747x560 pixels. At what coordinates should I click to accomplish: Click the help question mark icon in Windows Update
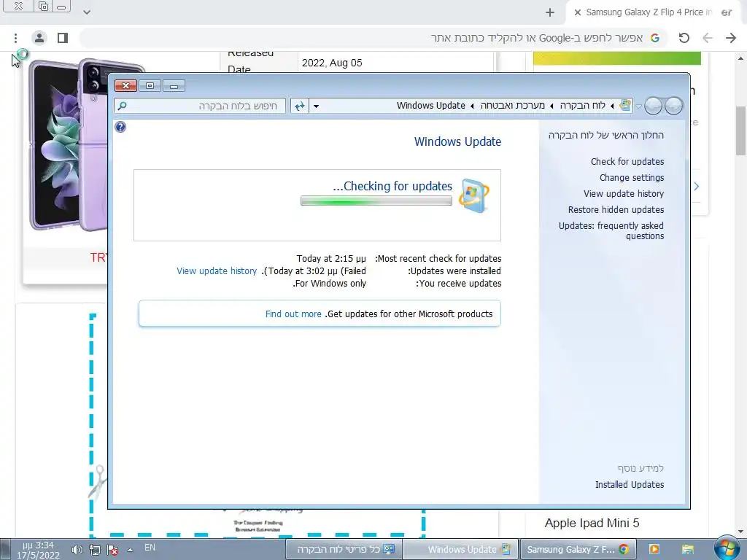120,127
